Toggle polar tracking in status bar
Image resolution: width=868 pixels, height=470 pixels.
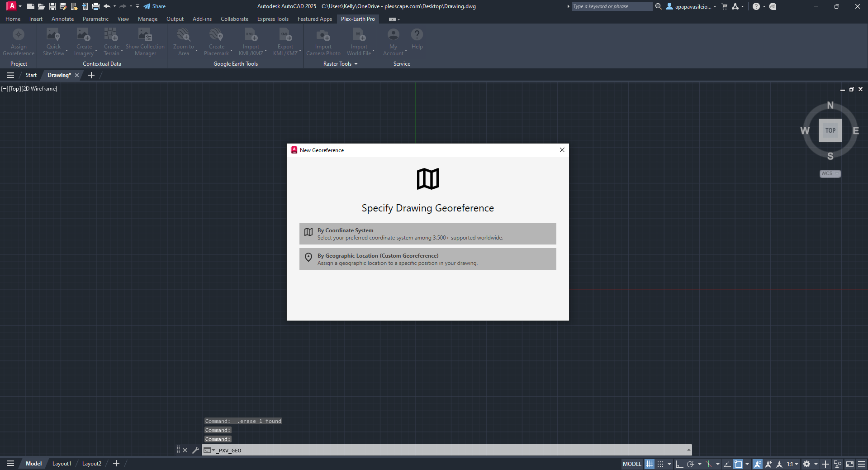(x=690, y=464)
